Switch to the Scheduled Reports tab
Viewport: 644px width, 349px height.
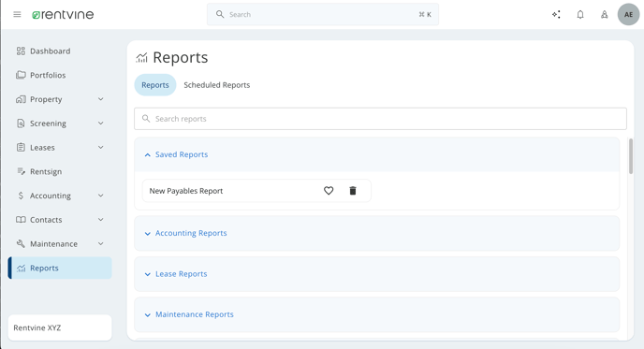click(x=217, y=85)
